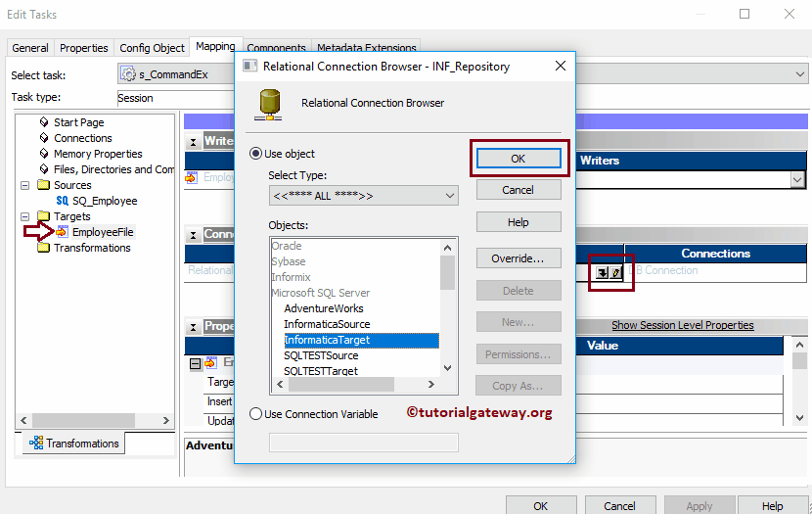Click the Transformations tab cluster icon

[36, 443]
